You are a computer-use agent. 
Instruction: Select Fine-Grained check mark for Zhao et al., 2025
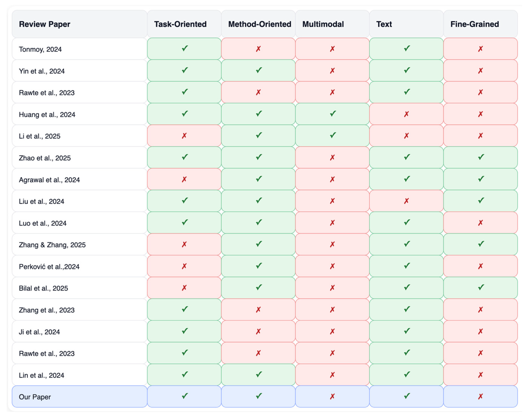click(481, 157)
